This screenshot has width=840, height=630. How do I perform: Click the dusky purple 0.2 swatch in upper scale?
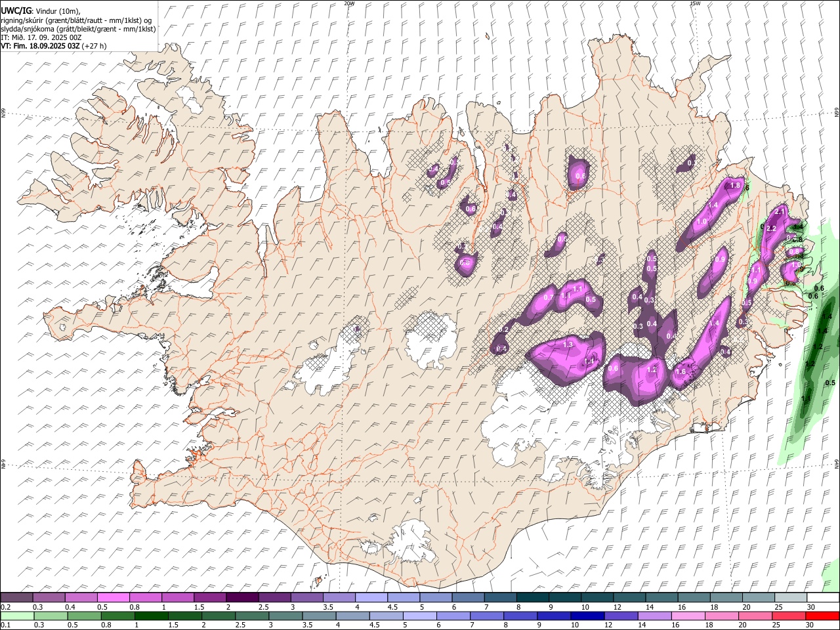click(16, 598)
